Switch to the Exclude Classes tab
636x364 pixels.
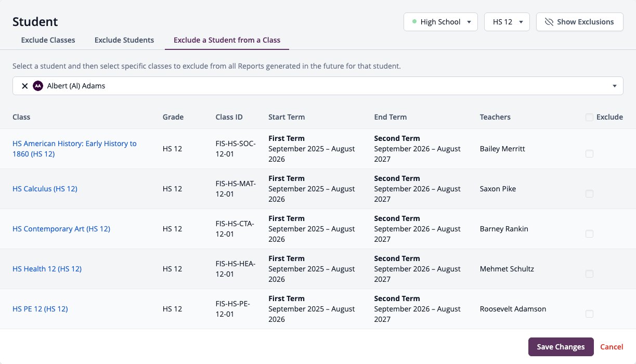point(48,40)
